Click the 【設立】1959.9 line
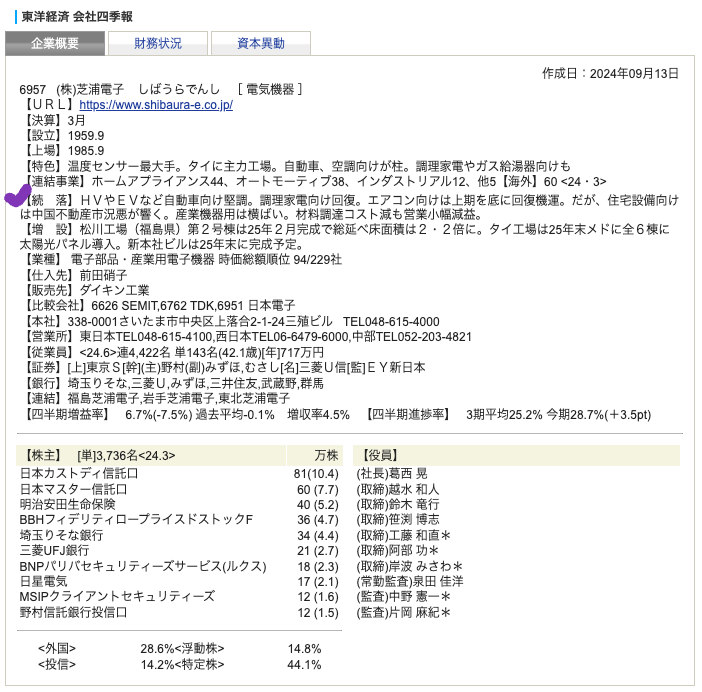The image size is (702, 692). [63, 136]
